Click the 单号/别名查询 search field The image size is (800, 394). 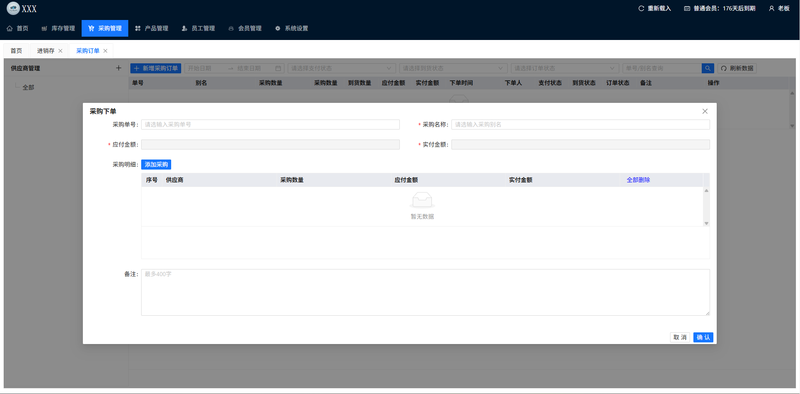coord(662,68)
